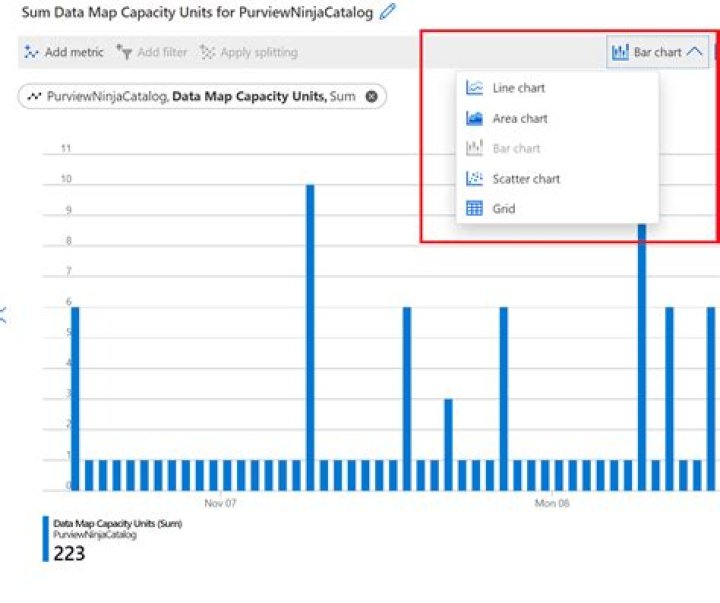The height and width of the screenshot is (603, 720).
Task: Click the Apply splitting scatter icon
Action: (x=208, y=52)
